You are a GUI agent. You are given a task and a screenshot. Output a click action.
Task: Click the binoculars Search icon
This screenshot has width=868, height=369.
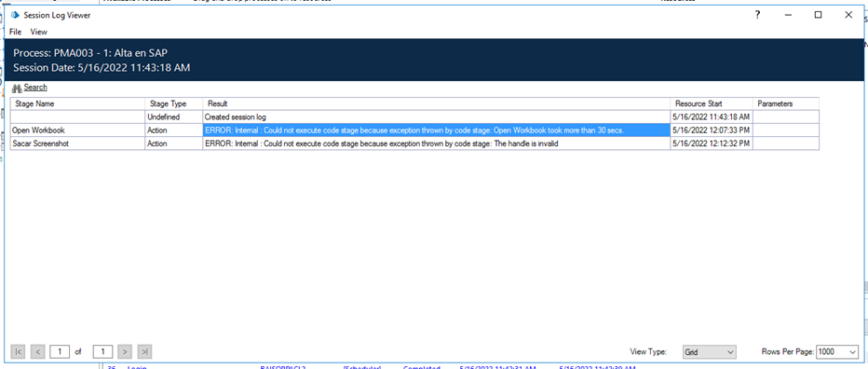click(17, 88)
